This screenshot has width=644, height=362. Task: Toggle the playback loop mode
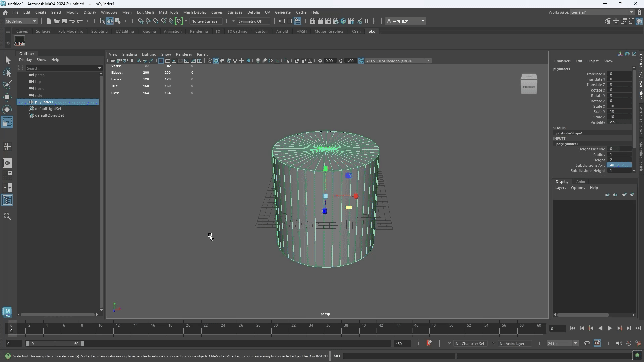coord(587,343)
